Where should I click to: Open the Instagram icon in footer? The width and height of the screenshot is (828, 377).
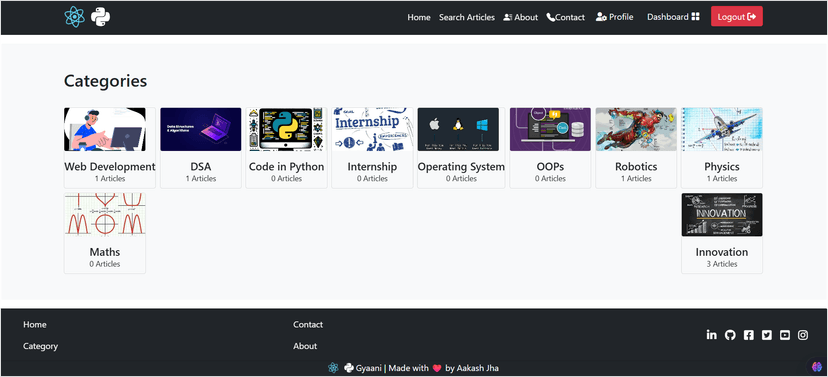(x=803, y=335)
